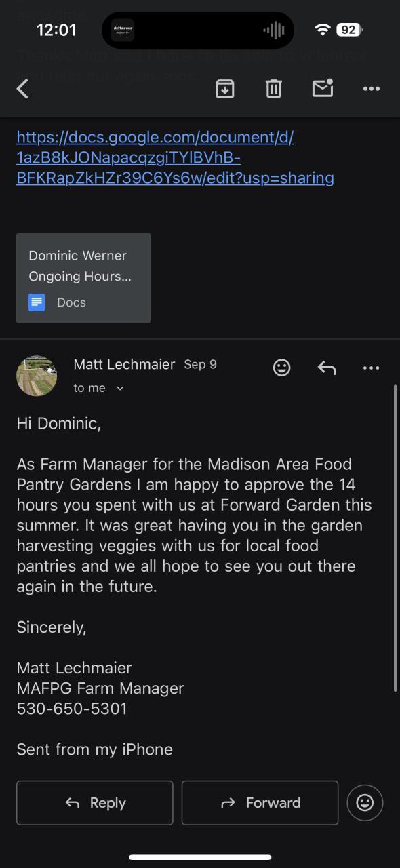The width and height of the screenshot is (400, 868).
Task: Tap the Reply button at the bottom
Action: click(x=95, y=803)
